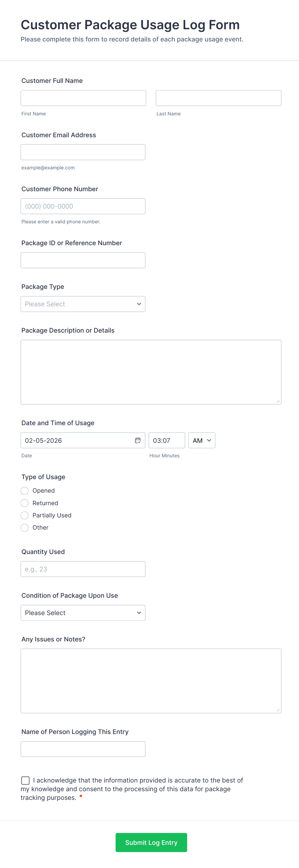Tick the accuracy acknowledgement checkbox
The height and width of the screenshot is (868, 299).
click(x=25, y=780)
